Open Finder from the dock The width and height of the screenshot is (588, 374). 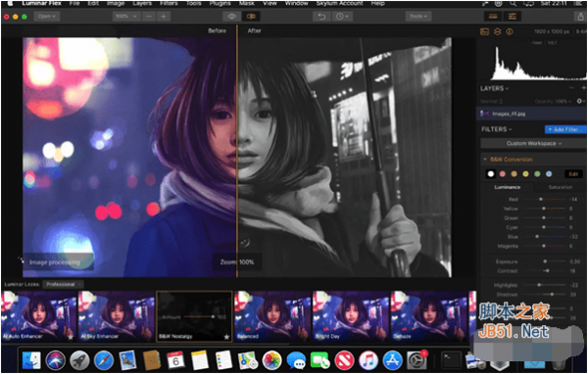point(31,360)
